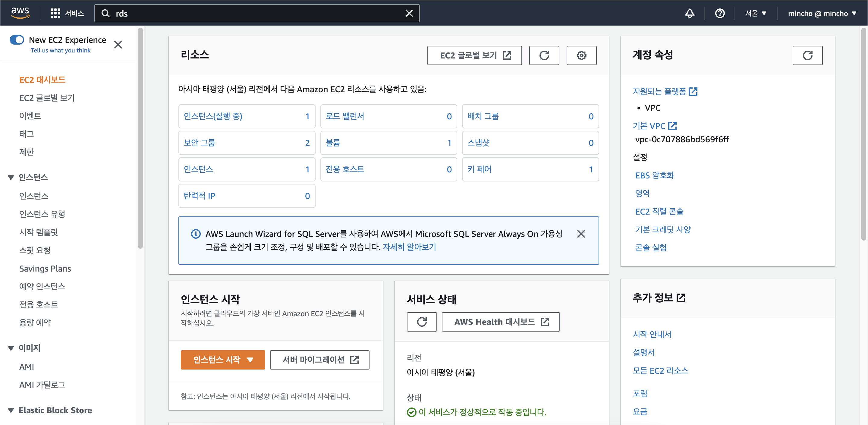Open 인스턴스 유형 in the sidebar
The height and width of the screenshot is (425, 868).
(x=42, y=214)
